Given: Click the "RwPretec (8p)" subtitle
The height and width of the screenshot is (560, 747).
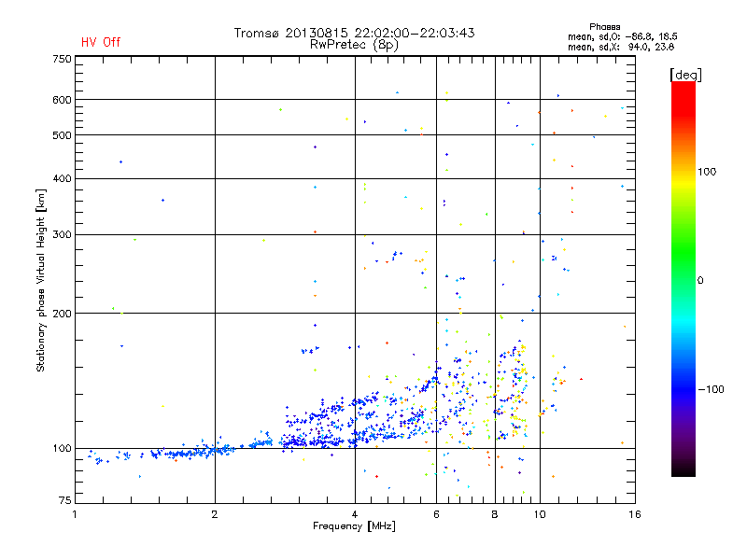Looking at the screenshot, I should [354, 45].
